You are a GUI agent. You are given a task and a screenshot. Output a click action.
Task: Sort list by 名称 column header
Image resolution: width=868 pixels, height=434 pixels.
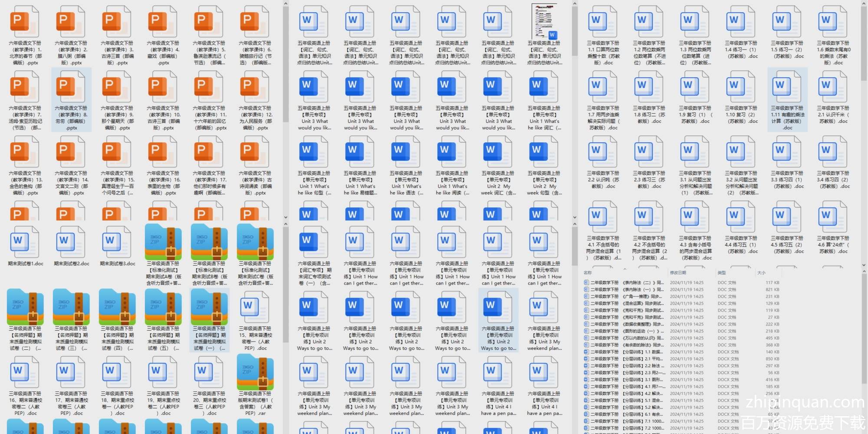coord(588,273)
